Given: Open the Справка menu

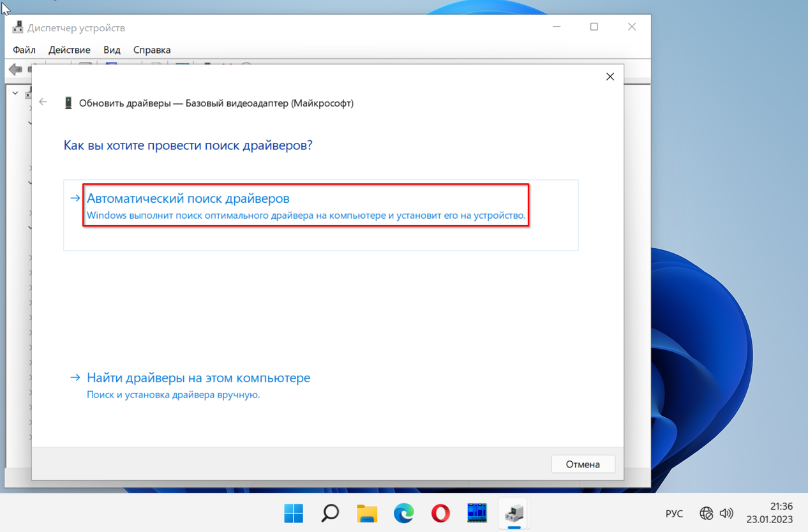Looking at the screenshot, I should [x=152, y=50].
